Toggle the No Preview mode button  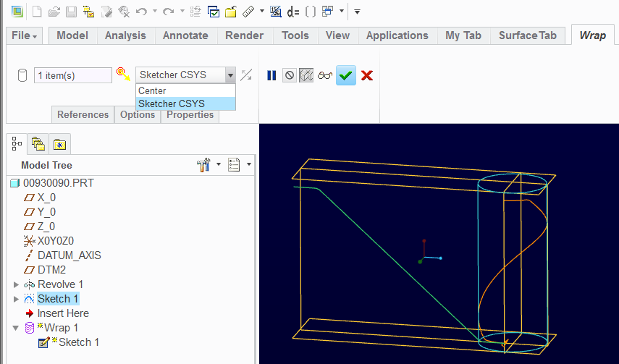coord(290,75)
